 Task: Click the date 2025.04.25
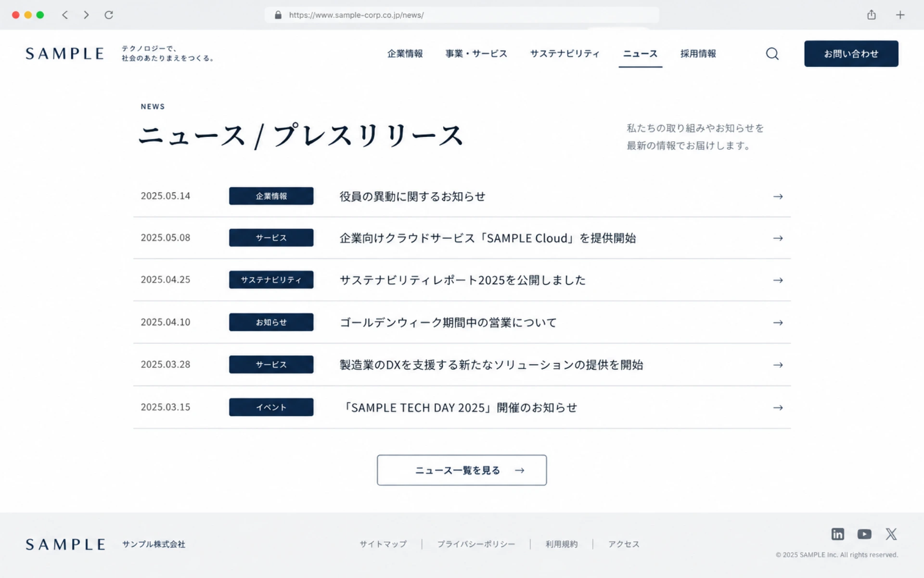point(165,280)
